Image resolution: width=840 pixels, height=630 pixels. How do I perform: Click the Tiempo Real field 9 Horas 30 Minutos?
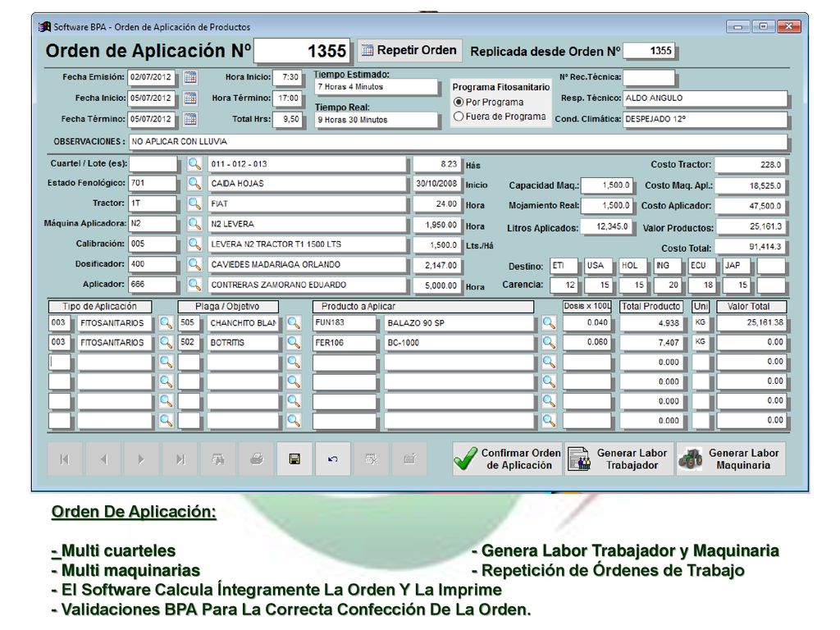coord(376,120)
